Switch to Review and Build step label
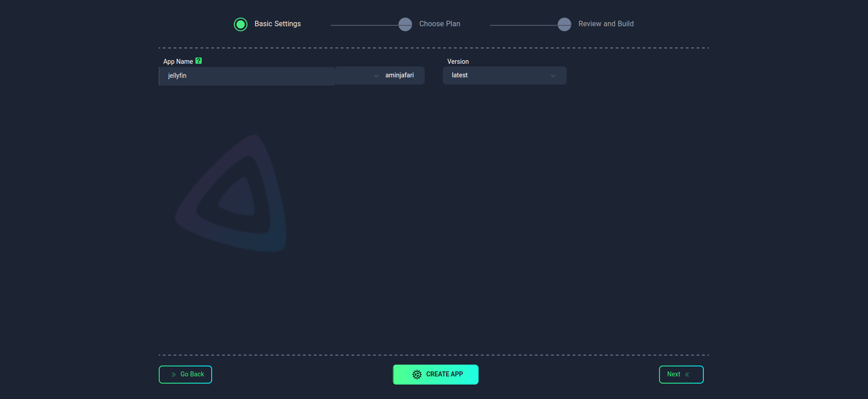This screenshot has height=399, width=868. point(606,24)
